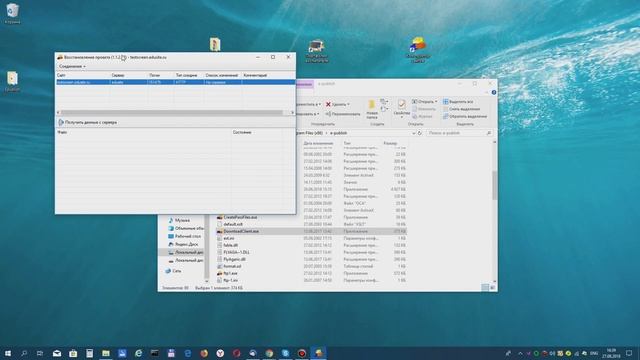Click the Удалить red X icon in Explorer ribbon

[328, 104]
